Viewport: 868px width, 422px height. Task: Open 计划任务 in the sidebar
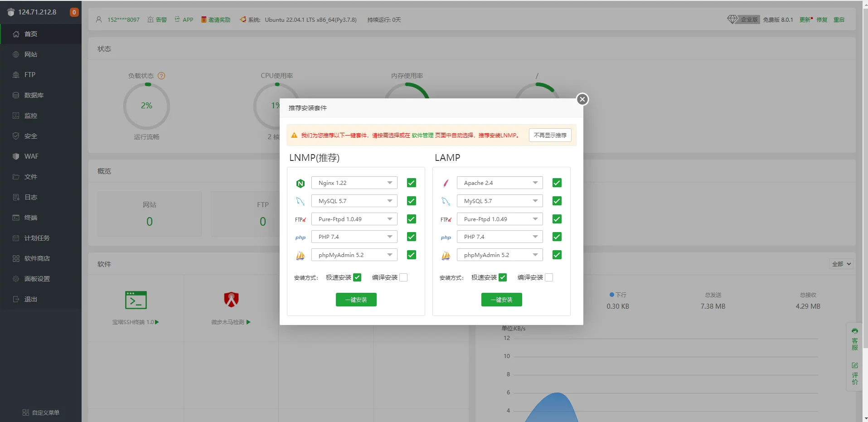point(41,238)
